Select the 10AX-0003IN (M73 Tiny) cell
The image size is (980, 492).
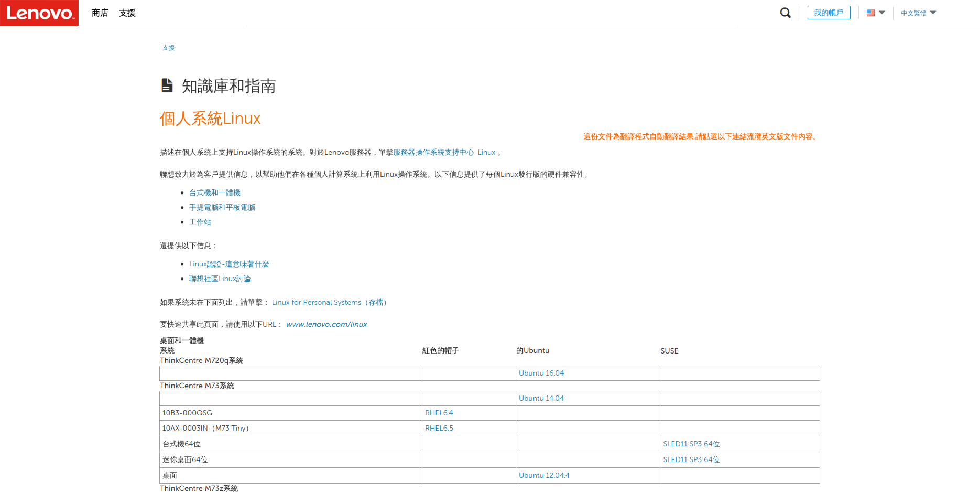[291, 428]
